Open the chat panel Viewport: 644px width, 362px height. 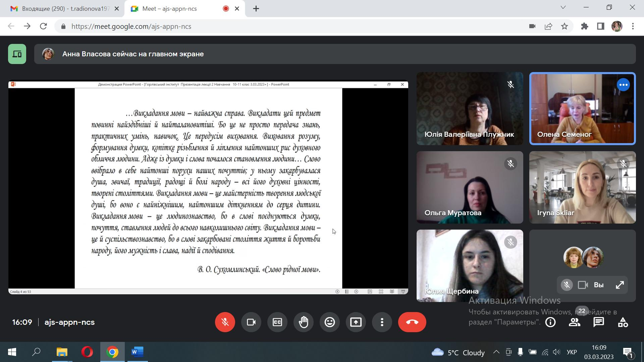(x=598, y=322)
